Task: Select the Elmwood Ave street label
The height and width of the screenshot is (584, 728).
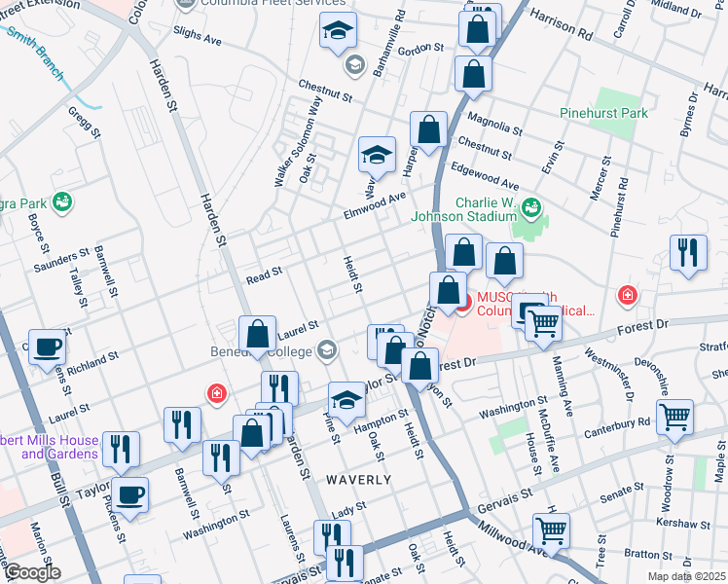Action: 374,206
